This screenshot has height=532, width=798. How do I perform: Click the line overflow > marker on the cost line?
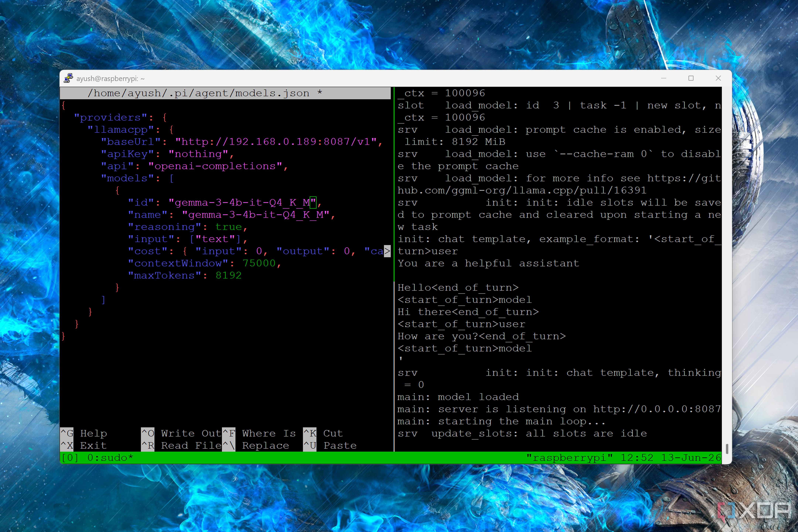pyautogui.click(x=387, y=251)
